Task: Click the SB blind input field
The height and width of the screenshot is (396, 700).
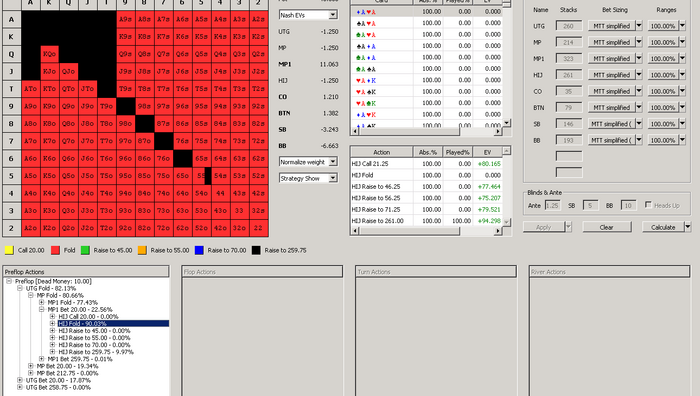Action: click(590, 205)
